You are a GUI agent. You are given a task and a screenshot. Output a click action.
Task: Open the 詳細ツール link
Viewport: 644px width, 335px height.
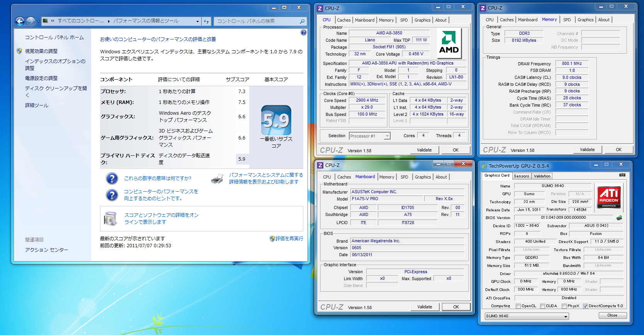click(x=37, y=105)
